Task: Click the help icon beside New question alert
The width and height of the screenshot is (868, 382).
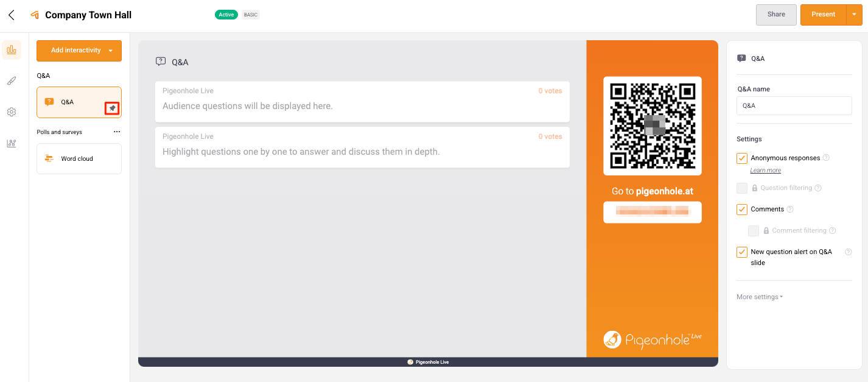Action: coord(848,252)
